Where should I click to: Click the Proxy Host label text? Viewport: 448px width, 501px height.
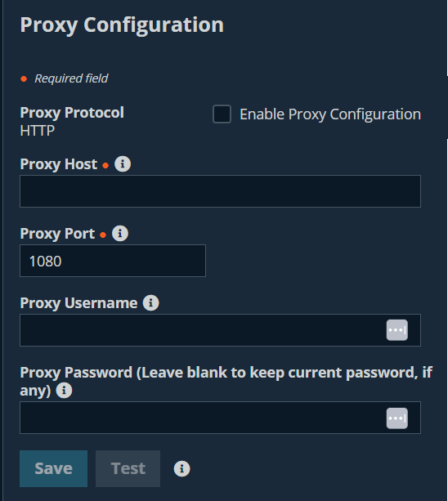(59, 164)
